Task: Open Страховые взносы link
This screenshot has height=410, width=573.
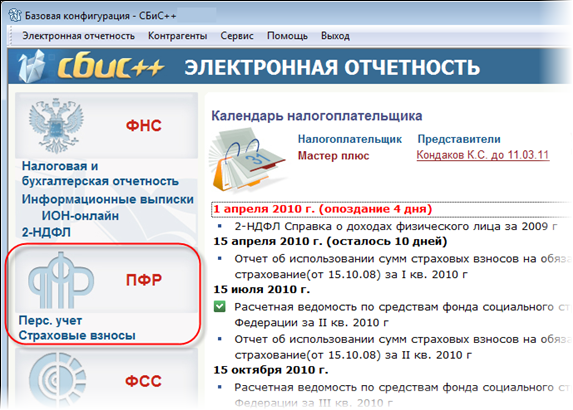Action: 77,335
